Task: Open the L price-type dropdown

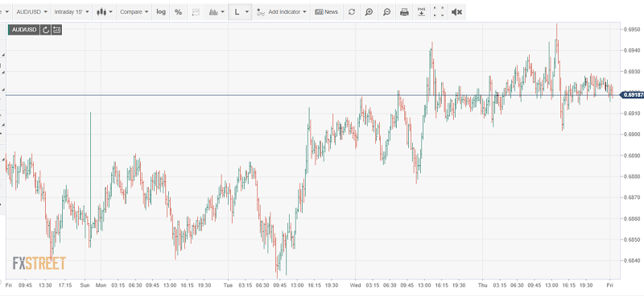Action: (241, 12)
